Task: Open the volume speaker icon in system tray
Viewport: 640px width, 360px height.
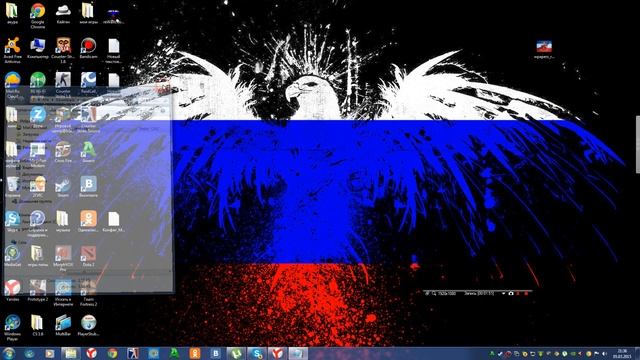Action: point(604,353)
